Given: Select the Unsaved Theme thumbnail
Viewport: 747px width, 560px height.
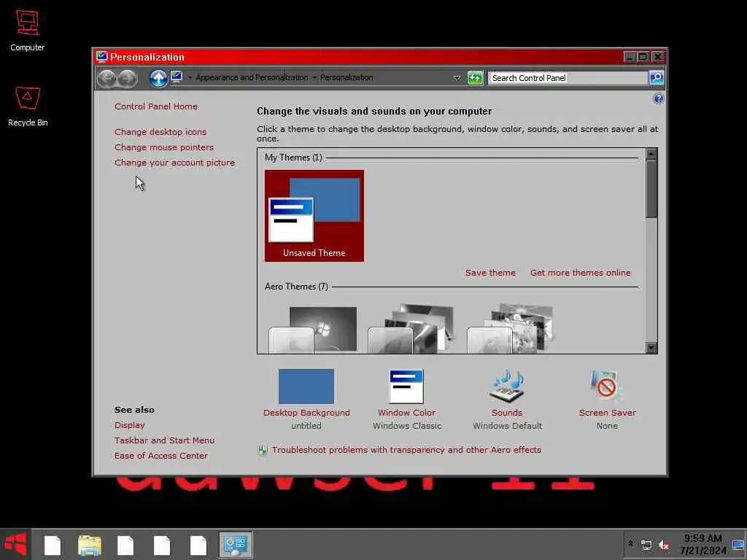Looking at the screenshot, I should click(314, 215).
